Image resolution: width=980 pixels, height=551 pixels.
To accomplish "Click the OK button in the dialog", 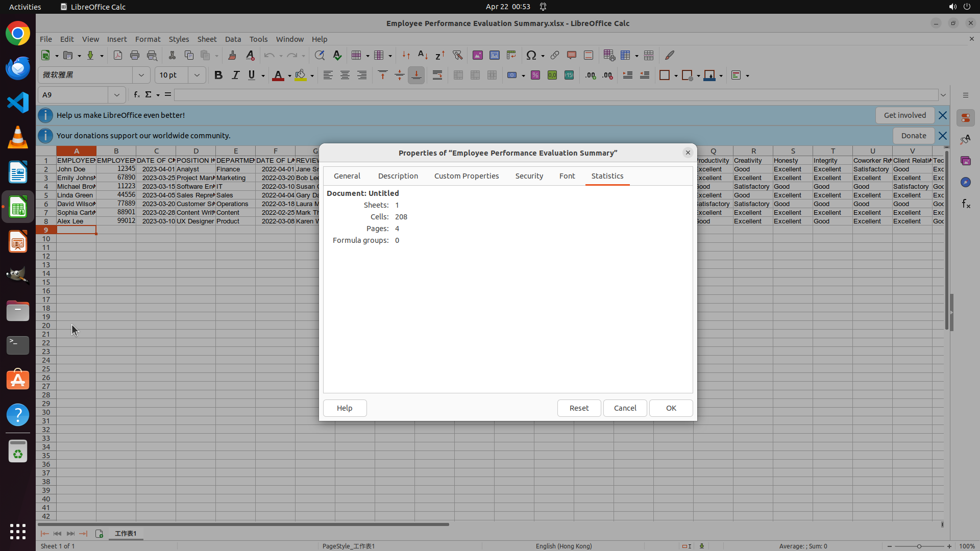I will (x=671, y=408).
